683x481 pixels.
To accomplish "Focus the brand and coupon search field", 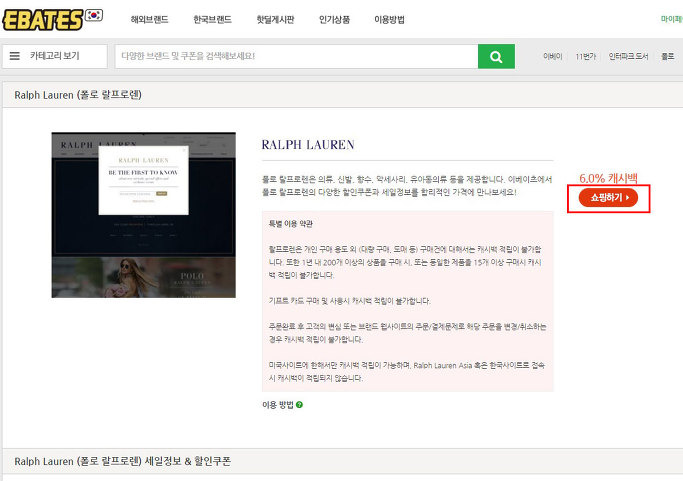I will 296,56.
